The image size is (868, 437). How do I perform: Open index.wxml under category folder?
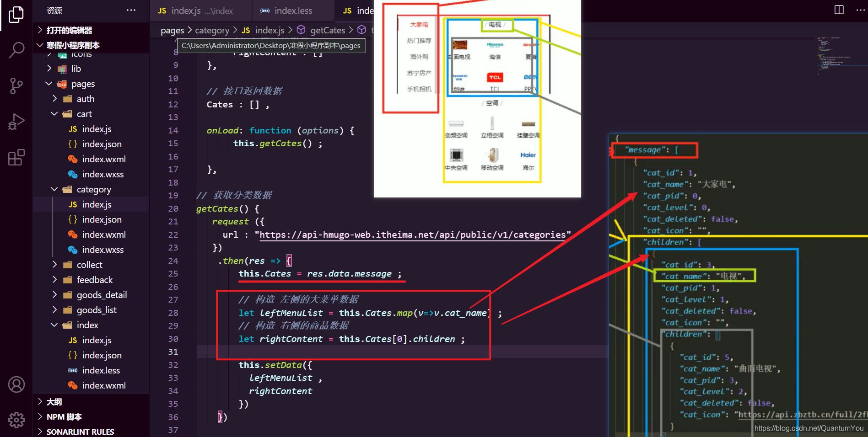tap(91, 234)
